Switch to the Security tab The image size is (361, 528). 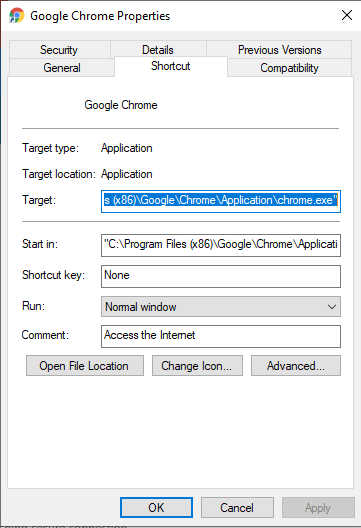(59, 50)
